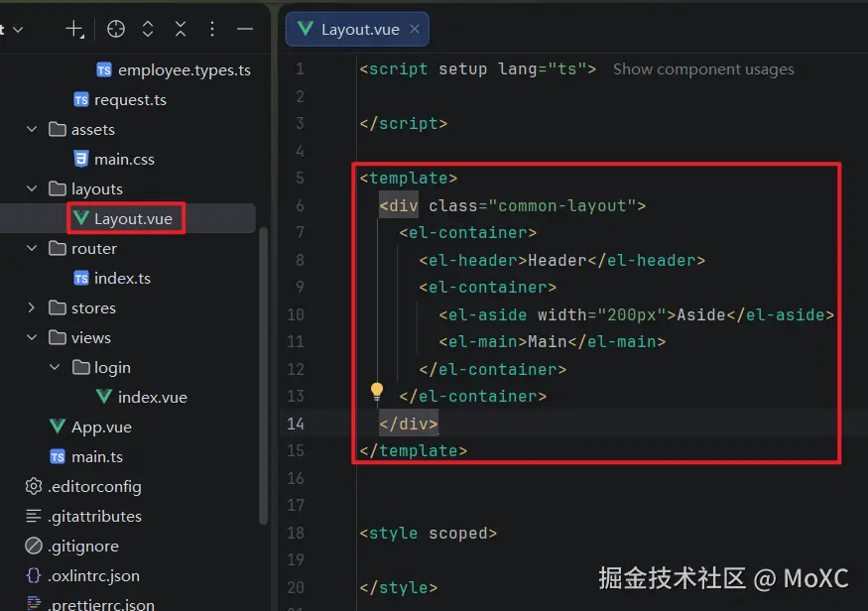Click the TS icon beside request.ts

[80, 99]
